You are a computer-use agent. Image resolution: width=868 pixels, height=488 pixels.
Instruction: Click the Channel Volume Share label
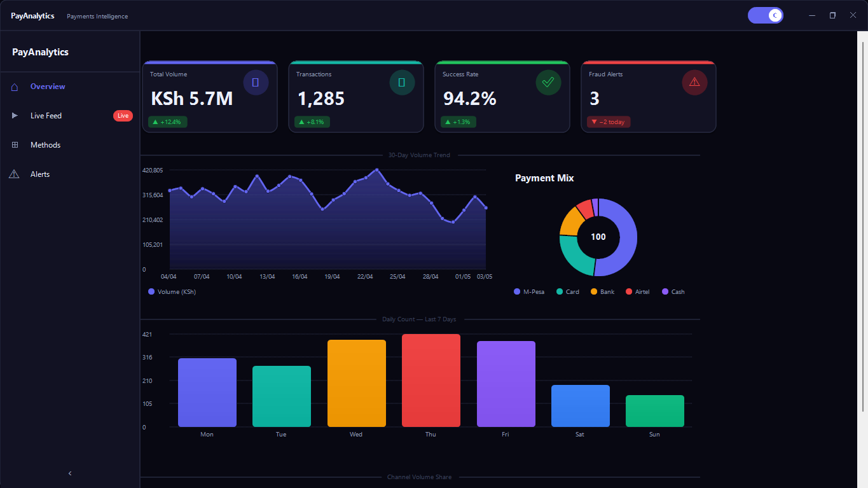[419, 477]
